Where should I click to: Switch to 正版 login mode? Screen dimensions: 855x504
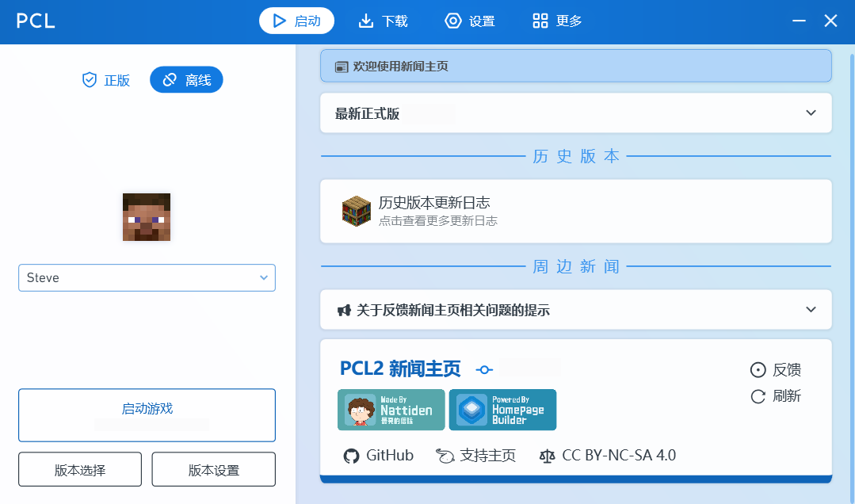coord(106,80)
